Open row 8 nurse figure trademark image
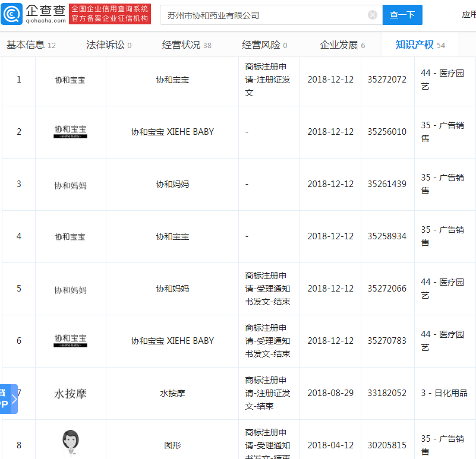 (x=71, y=442)
